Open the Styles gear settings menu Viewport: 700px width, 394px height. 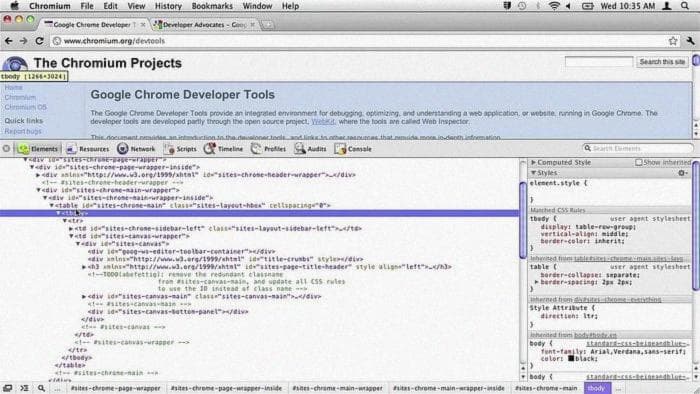click(683, 173)
